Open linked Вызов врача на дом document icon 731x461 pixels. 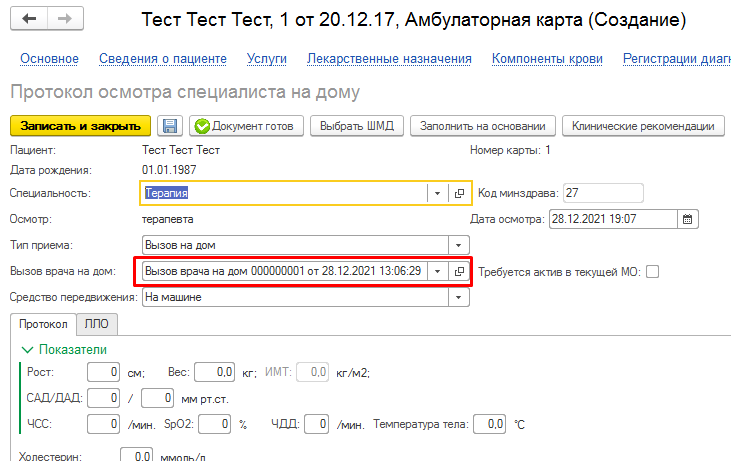(x=459, y=271)
